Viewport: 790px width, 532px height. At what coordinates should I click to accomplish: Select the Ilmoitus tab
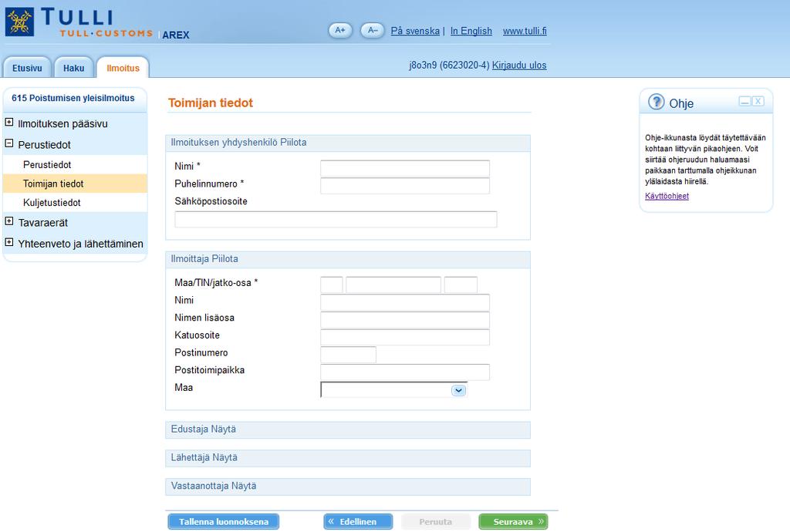point(123,68)
